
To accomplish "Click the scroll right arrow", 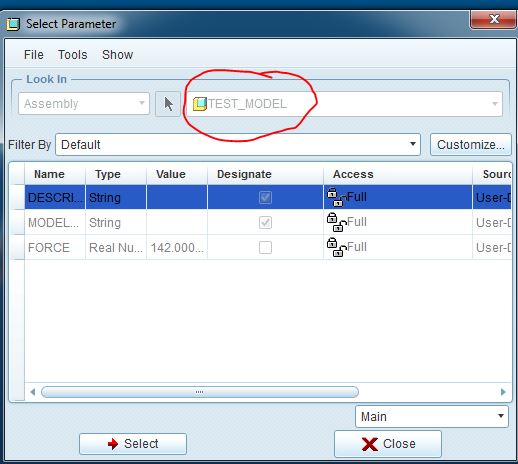I will [x=503, y=392].
